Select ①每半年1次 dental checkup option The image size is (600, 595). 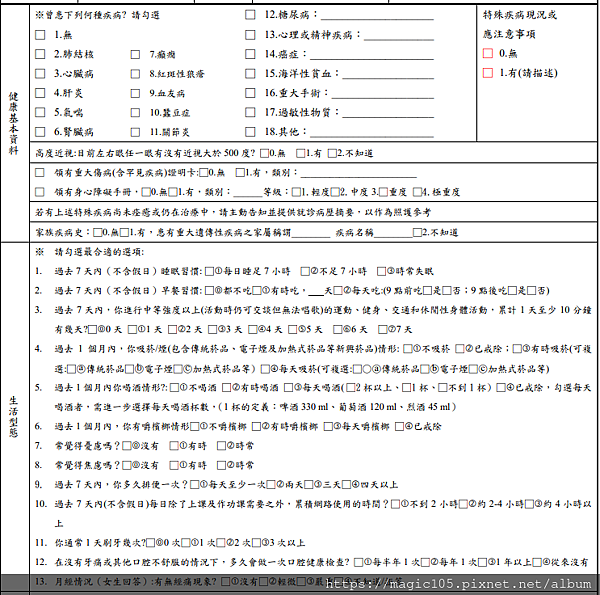[x=358, y=562]
